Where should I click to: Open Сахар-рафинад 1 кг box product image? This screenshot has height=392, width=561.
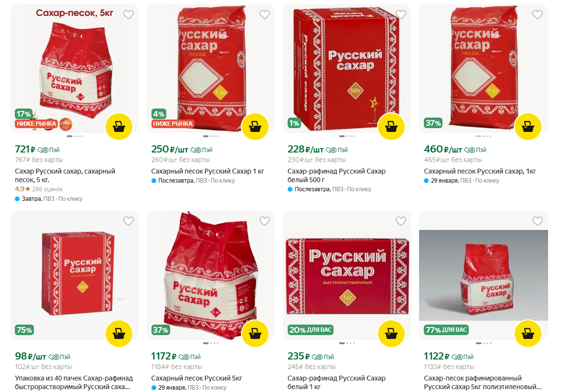(347, 276)
